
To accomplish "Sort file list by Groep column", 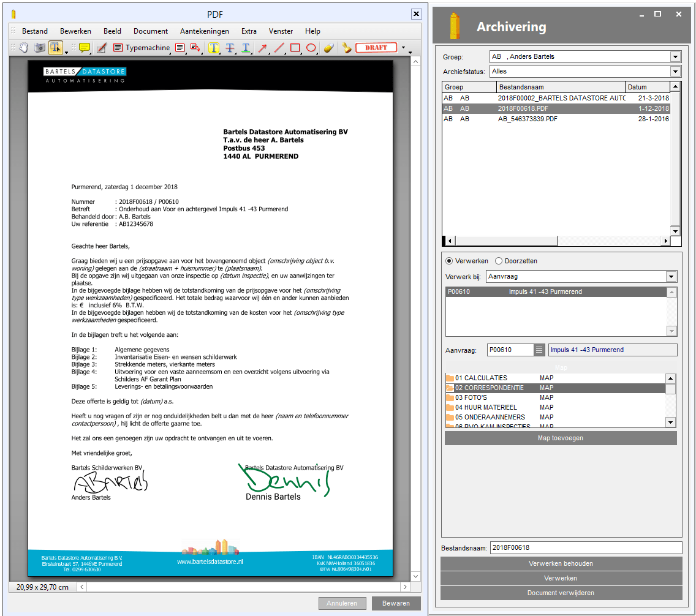I will [469, 87].
